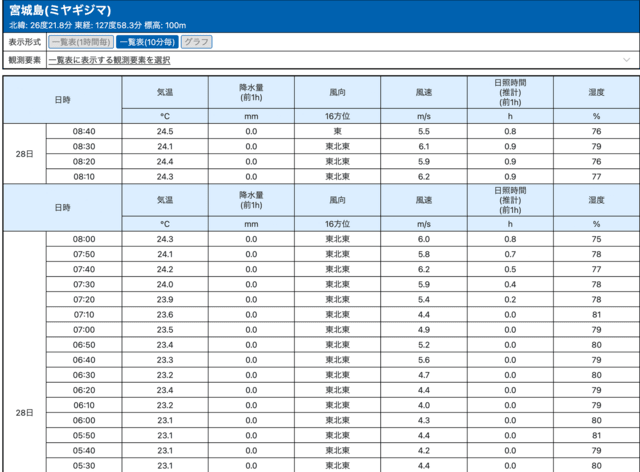
Task: Click the 降水量(前1h) header in top table
Action: pyautogui.click(x=251, y=91)
